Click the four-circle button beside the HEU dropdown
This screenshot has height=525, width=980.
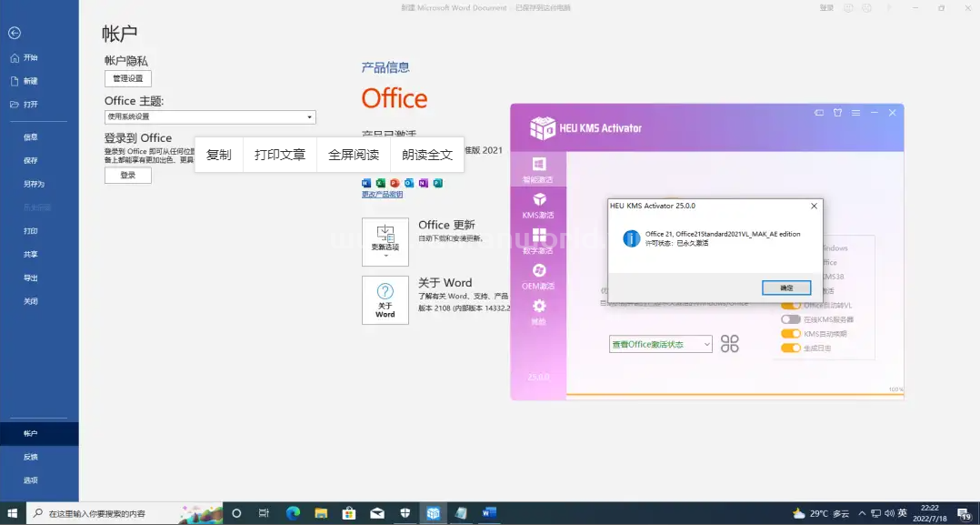pos(729,344)
